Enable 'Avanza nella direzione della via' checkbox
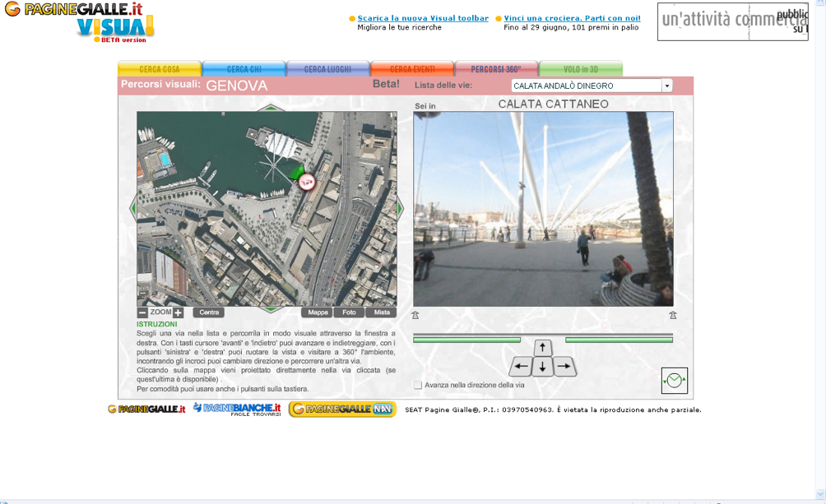This screenshot has height=504, width=826. [x=418, y=385]
